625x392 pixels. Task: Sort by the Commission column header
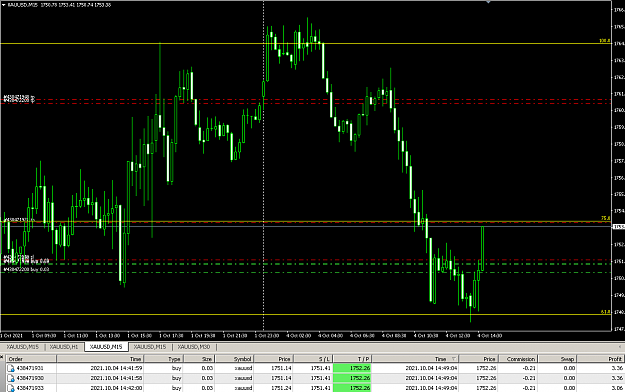tap(518, 359)
